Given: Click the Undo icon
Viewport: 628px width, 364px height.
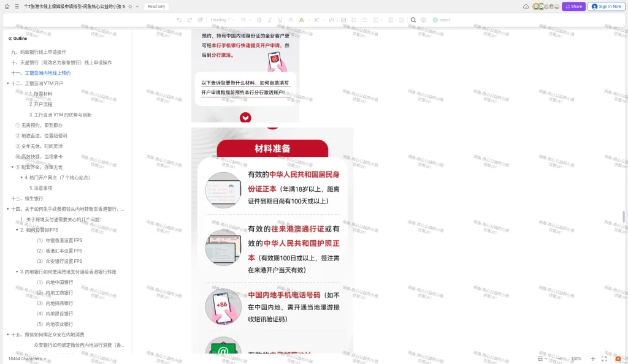Looking at the screenshot, I should pos(179,20).
